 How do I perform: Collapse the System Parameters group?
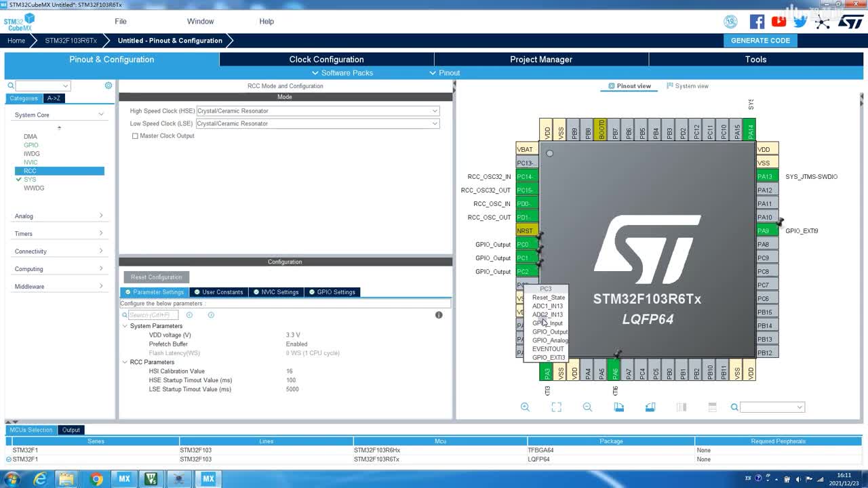125,326
